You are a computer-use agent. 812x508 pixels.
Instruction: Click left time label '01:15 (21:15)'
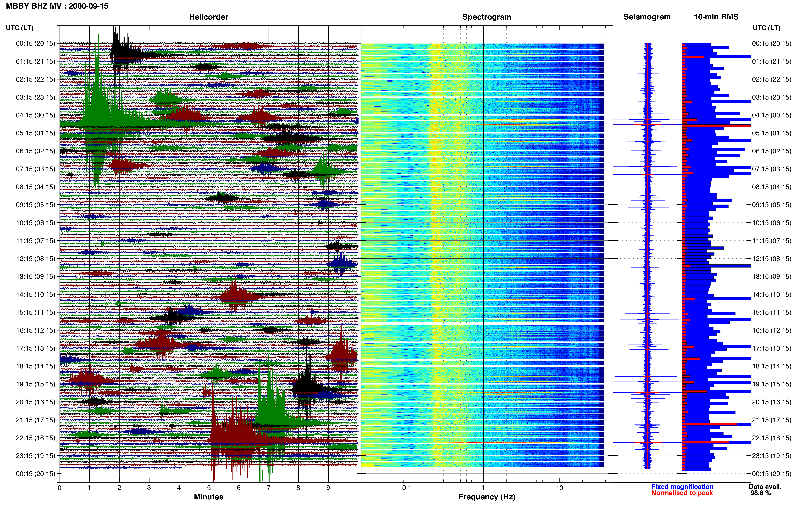[36, 61]
